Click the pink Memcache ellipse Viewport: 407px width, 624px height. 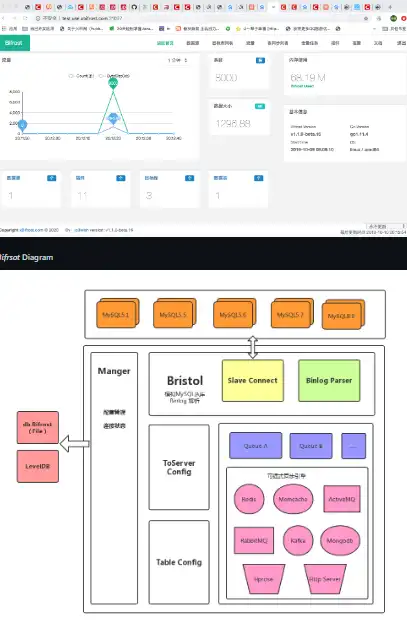(293, 499)
